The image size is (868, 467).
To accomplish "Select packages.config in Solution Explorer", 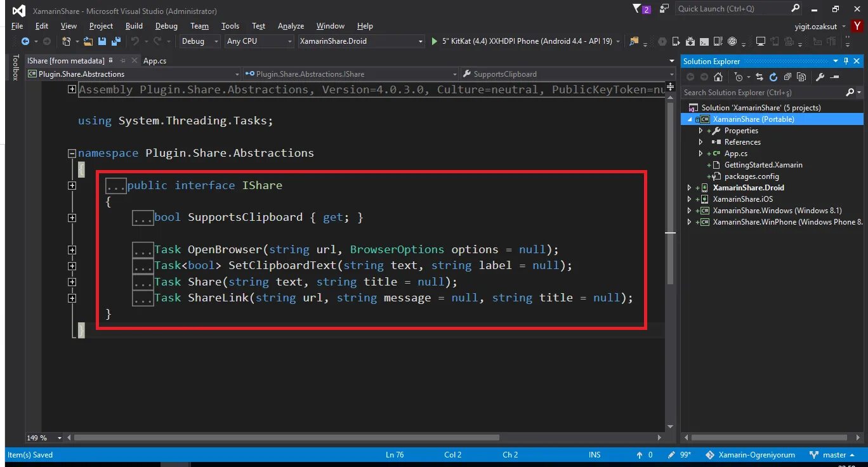I will pyautogui.click(x=751, y=176).
